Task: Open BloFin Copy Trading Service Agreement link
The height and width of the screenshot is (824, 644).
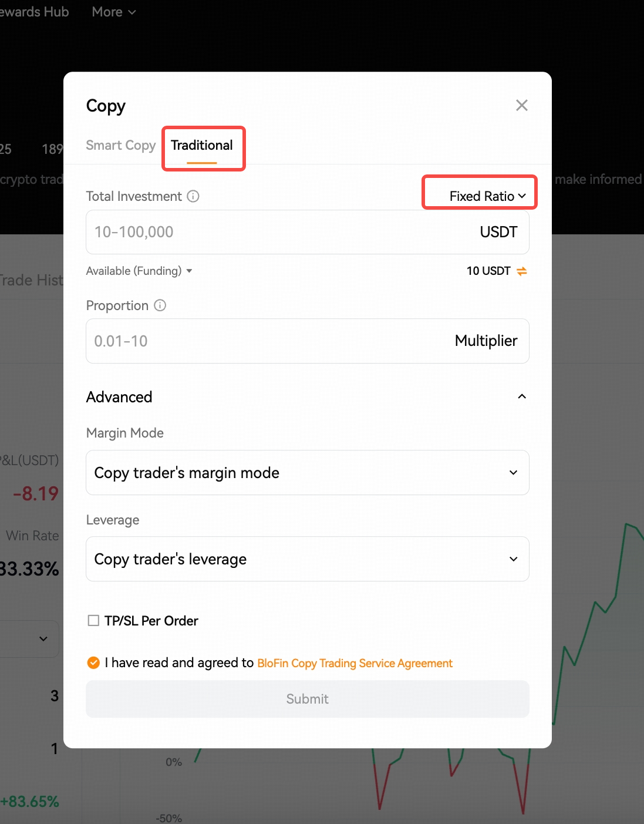Action: click(x=355, y=663)
